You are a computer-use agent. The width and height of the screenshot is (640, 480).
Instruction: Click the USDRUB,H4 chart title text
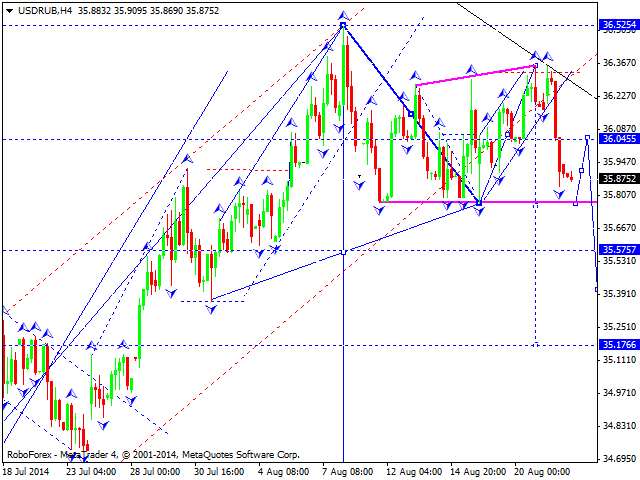[x=45, y=11]
